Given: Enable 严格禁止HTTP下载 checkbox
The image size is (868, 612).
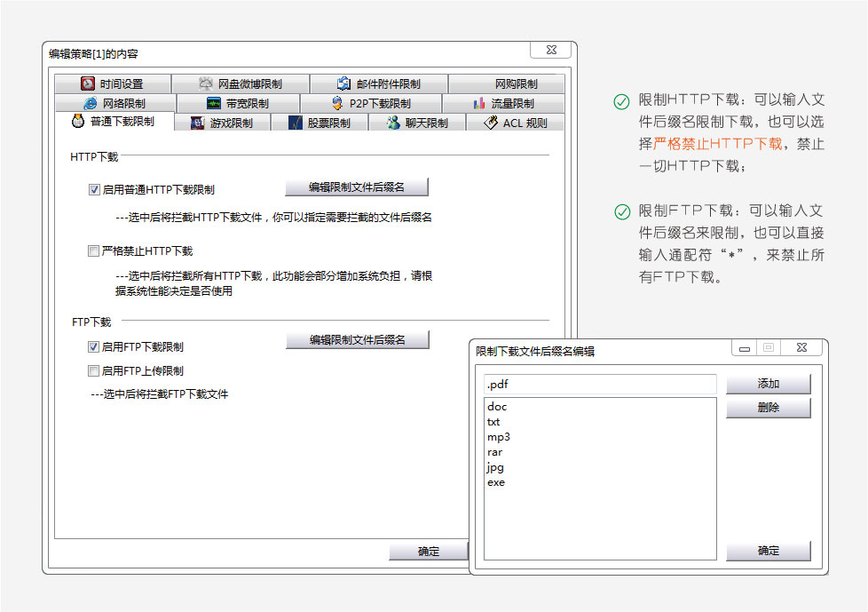Looking at the screenshot, I should click(94, 251).
